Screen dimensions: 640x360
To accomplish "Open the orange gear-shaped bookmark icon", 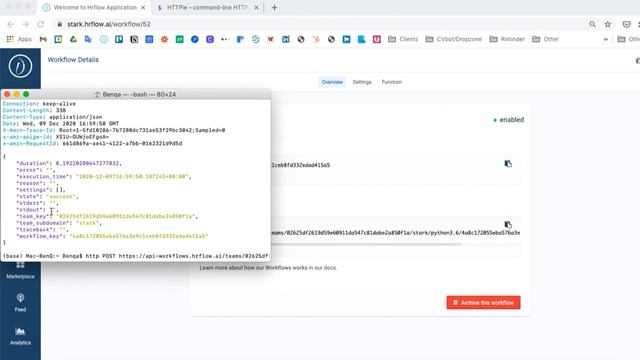I will [164, 39].
